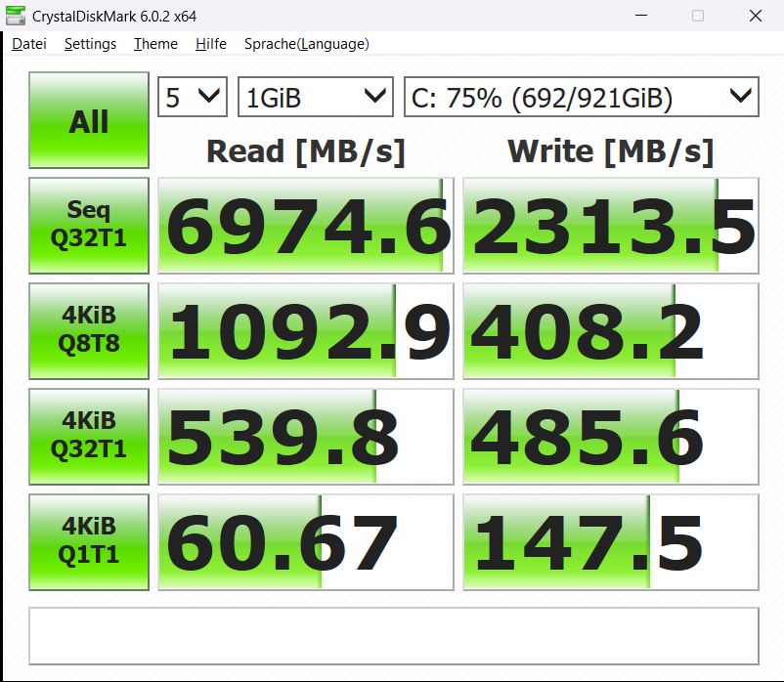Open the Datei menu
Screen dimensions: 784x682
(29, 44)
